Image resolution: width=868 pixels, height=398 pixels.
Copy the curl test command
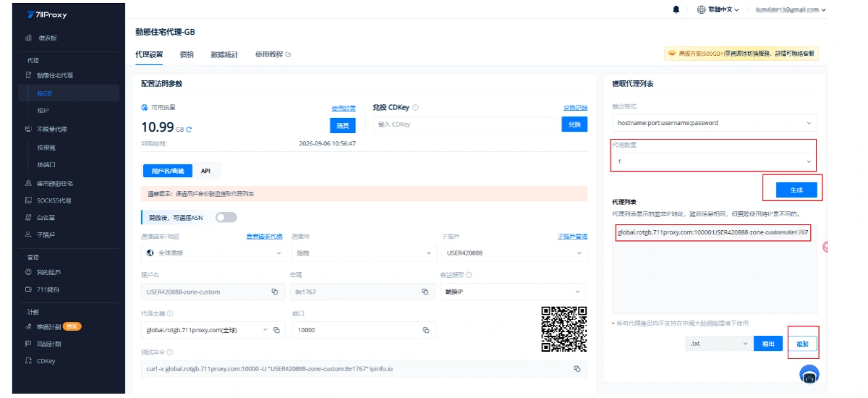pyautogui.click(x=576, y=369)
